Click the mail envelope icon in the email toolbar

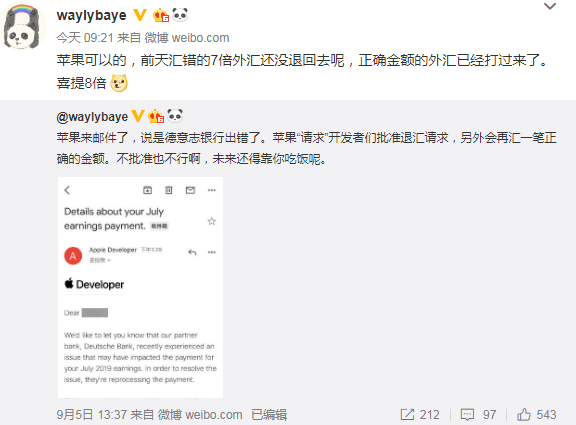click(190, 190)
